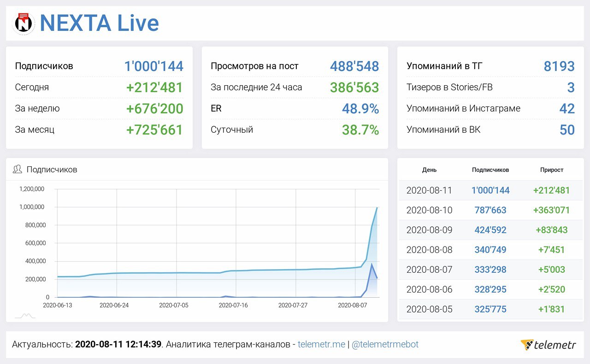The image size is (590, 364).
Task: Select the 2020-08-09 date cell
Action: click(x=429, y=230)
